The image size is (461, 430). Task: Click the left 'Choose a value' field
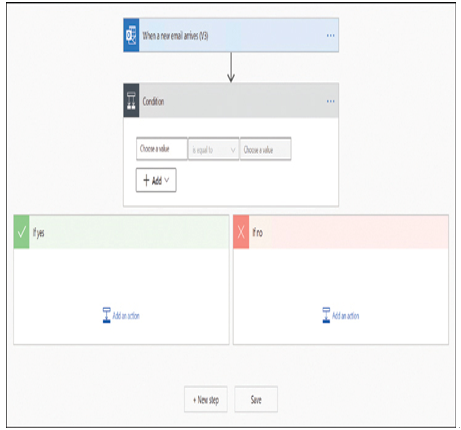(x=162, y=149)
